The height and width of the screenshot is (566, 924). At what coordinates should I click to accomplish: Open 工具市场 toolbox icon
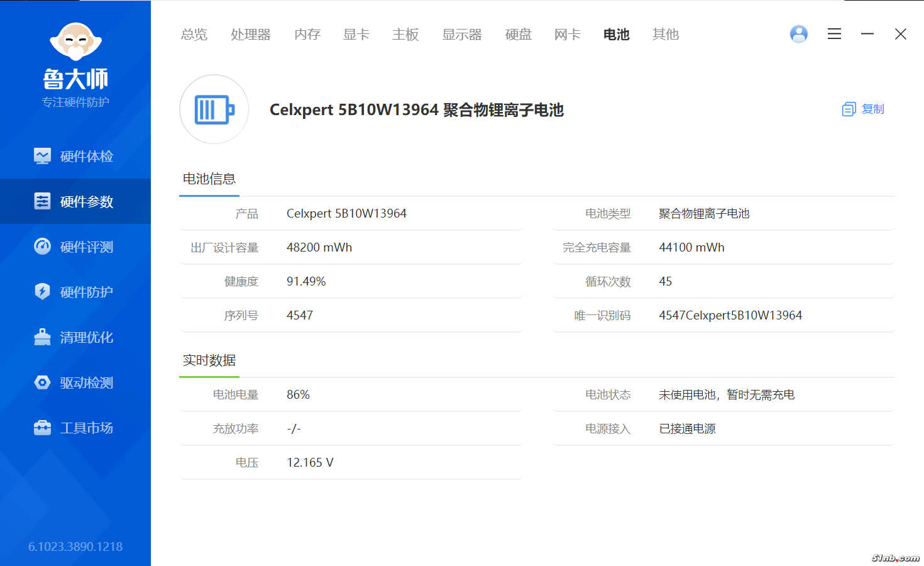click(x=42, y=428)
